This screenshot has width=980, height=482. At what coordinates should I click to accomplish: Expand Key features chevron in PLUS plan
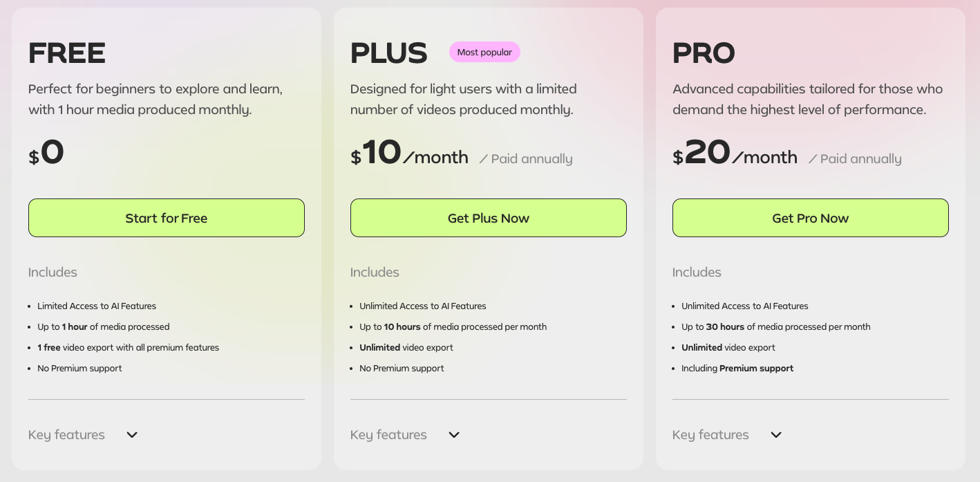click(454, 435)
